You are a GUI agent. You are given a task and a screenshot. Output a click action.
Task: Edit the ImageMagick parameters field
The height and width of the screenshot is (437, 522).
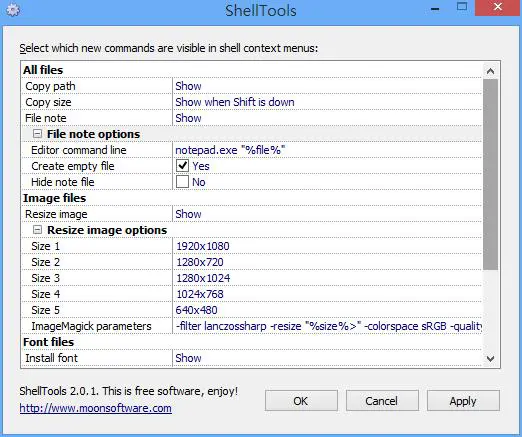tap(327, 326)
